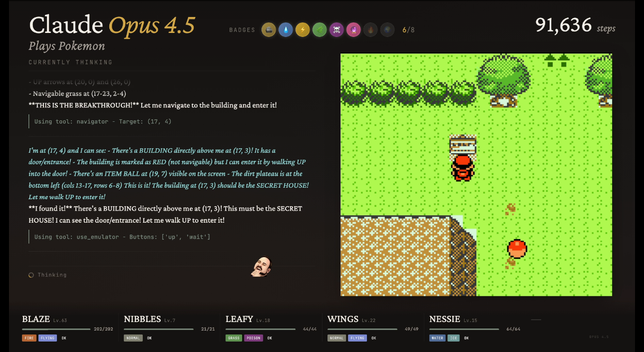644x352 pixels.
Task: Click the '49/49' HP value
Action: (x=411, y=330)
